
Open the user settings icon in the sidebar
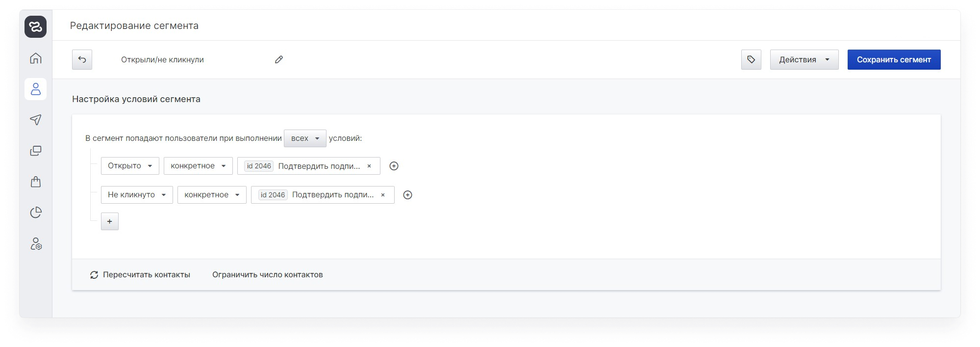point(36,243)
